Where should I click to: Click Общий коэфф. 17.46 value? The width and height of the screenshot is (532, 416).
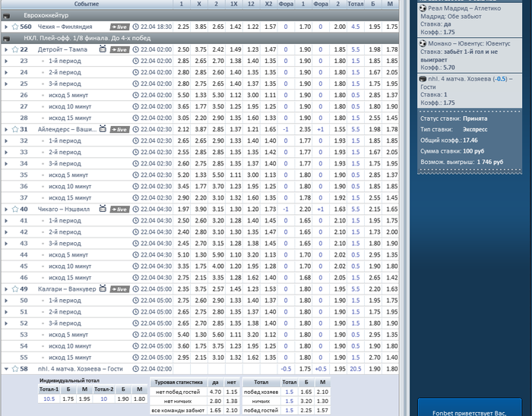click(x=470, y=140)
